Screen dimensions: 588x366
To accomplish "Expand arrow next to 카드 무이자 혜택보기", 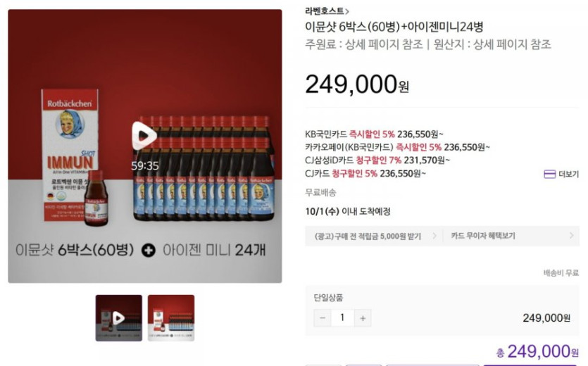I will [572, 236].
